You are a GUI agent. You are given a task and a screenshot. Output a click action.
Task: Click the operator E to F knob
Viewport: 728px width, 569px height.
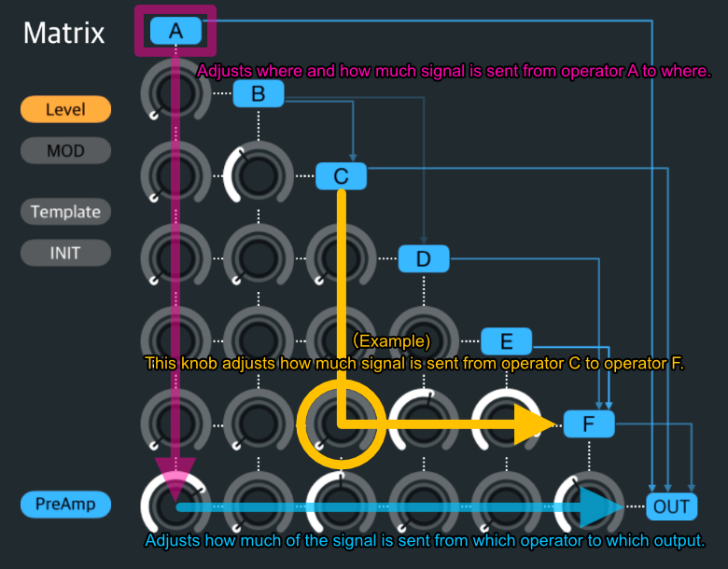(506, 424)
